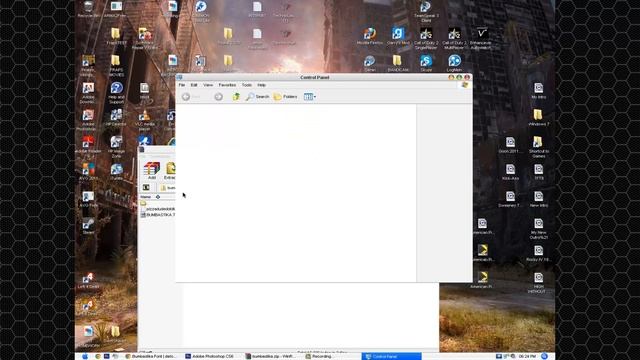Click the system tray clock
This screenshot has height=360, width=640.
527,356
